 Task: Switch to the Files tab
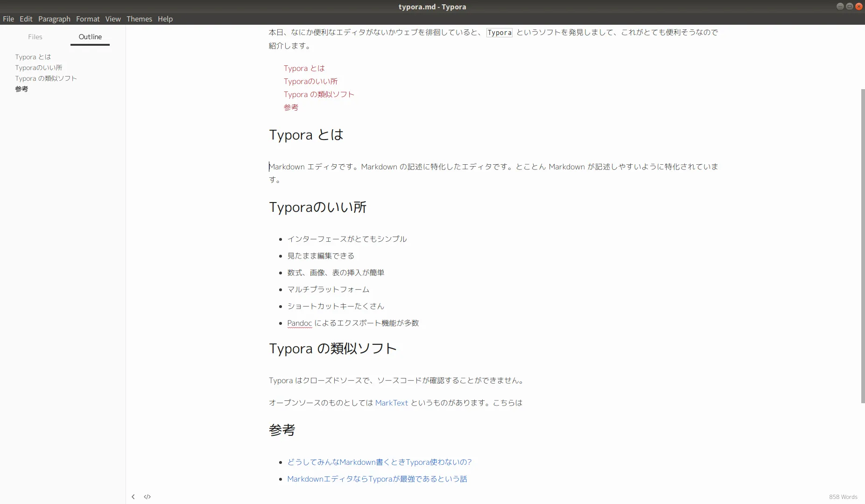(x=35, y=37)
